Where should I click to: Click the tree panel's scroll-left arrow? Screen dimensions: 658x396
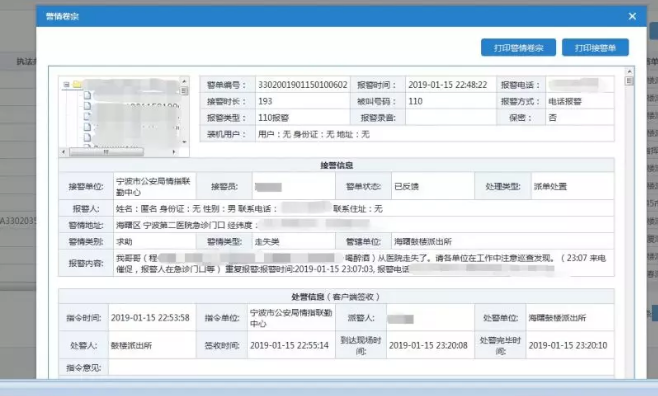pyautogui.click(x=63, y=151)
